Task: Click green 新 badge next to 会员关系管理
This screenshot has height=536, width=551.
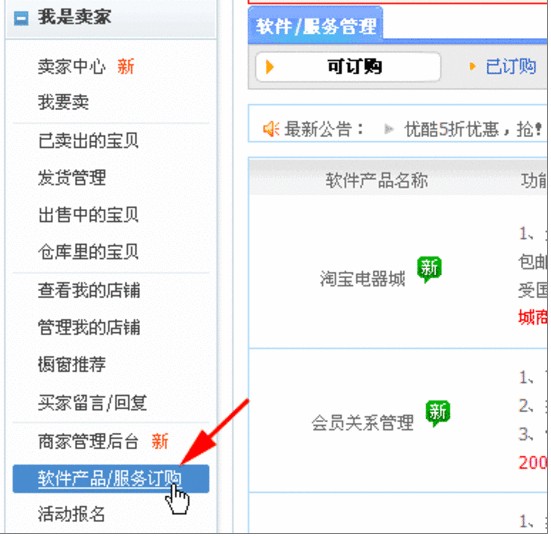Action: tap(437, 413)
